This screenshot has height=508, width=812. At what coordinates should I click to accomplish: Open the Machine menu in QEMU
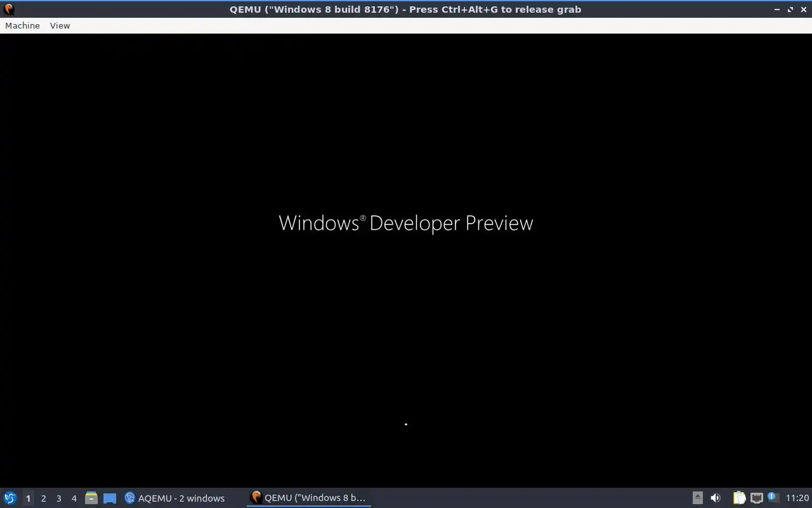[x=22, y=25]
